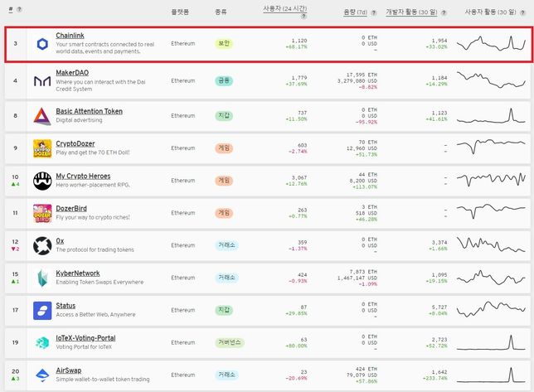Click the help icon beside the # column header
This screenshot has height=392, width=534.
(x=19, y=11)
